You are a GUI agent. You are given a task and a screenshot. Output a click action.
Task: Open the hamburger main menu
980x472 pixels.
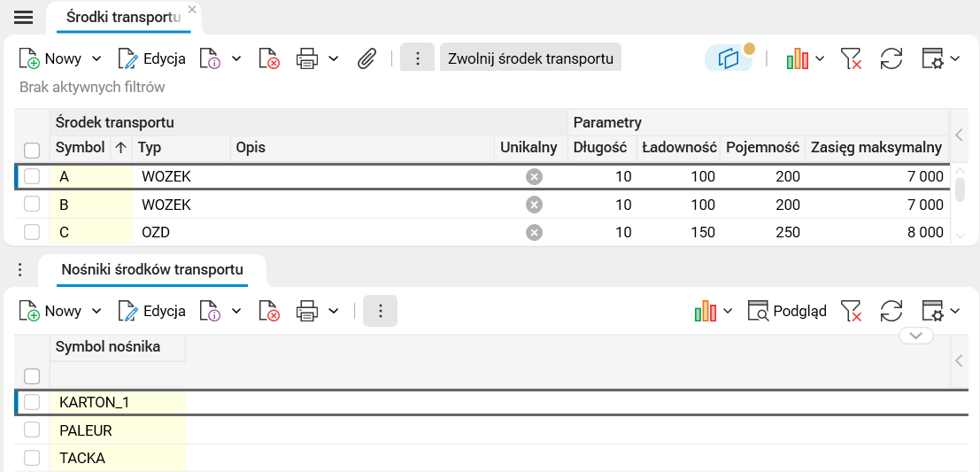(23, 18)
